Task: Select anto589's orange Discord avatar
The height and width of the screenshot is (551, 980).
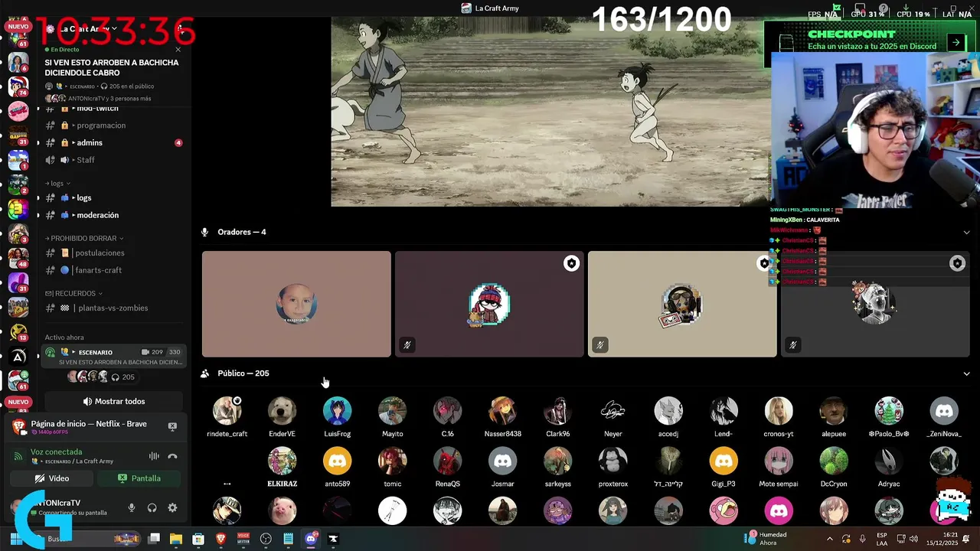Action: [337, 461]
